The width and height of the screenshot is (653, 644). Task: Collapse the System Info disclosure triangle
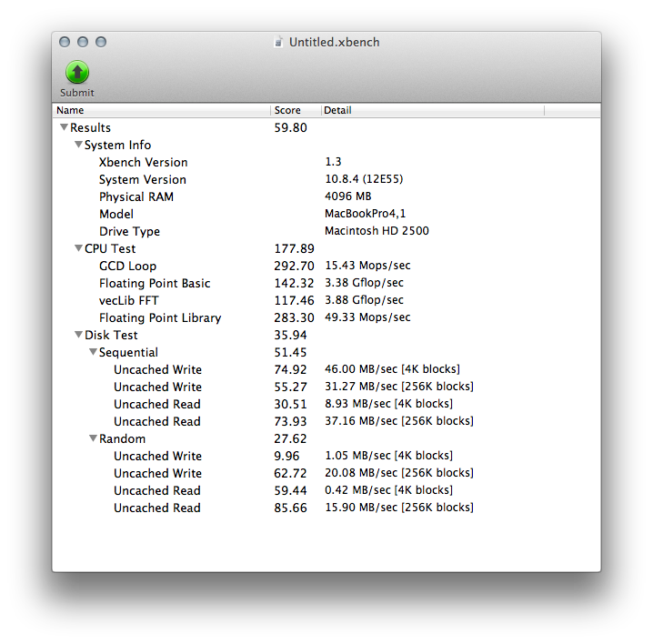[78, 145]
